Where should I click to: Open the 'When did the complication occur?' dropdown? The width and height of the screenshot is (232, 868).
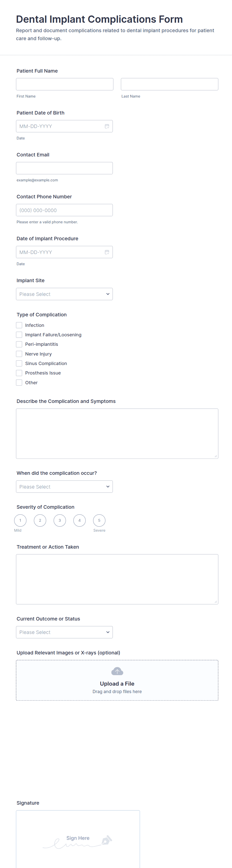(64, 487)
